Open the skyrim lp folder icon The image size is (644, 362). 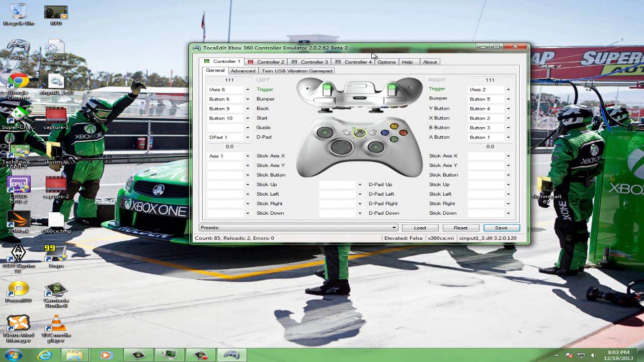tap(56, 153)
